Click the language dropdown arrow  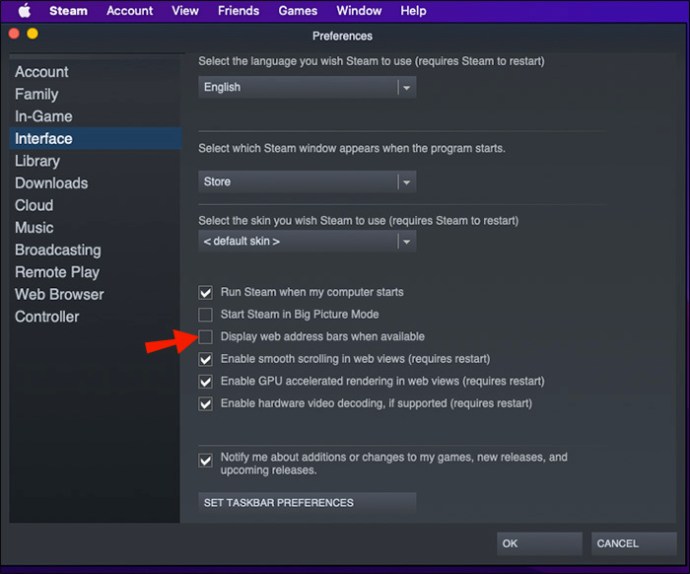[x=407, y=87]
